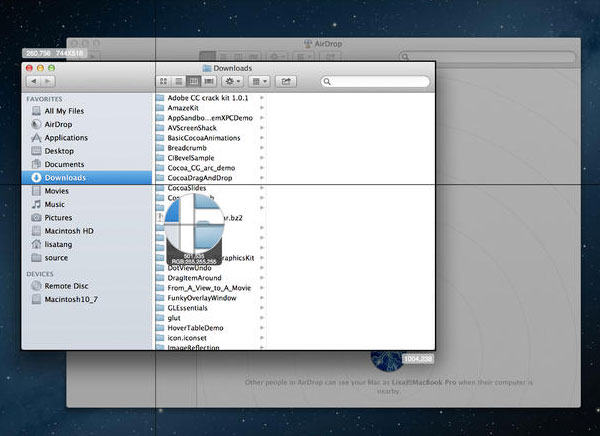The width and height of the screenshot is (600, 436).
Task: Expand arrow of Adobe CC crack kit row
Action: 262,98
